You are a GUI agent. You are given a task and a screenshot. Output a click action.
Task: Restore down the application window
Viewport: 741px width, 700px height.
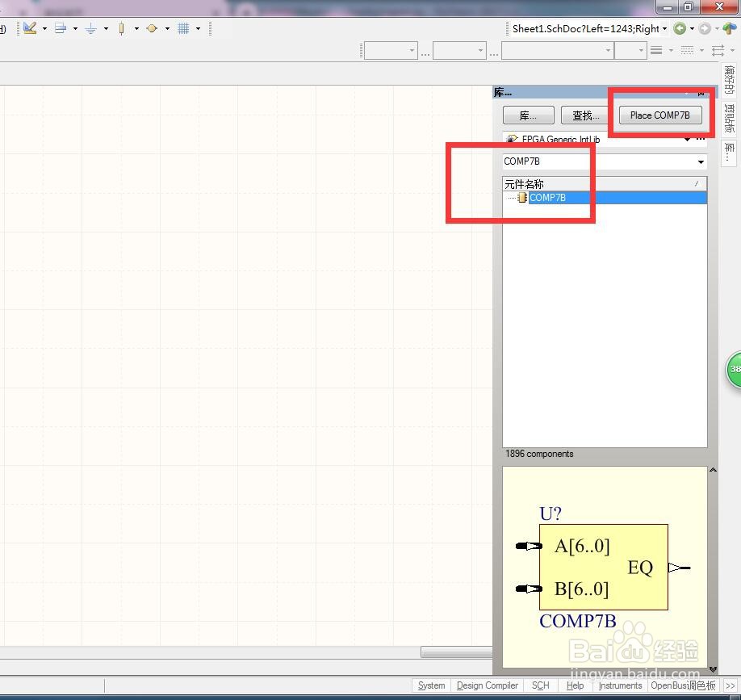click(x=689, y=6)
